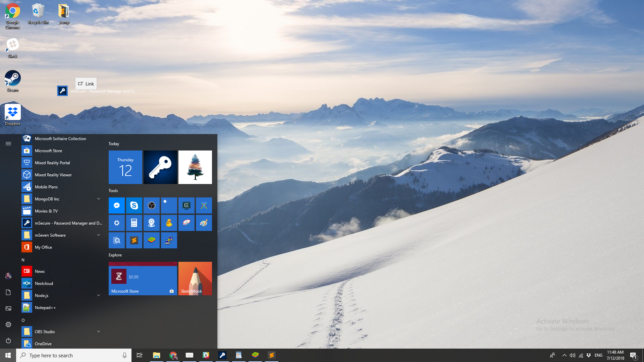Open the Calculator tile
The height and width of the screenshot is (362, 644).
(x=134, y=223)
